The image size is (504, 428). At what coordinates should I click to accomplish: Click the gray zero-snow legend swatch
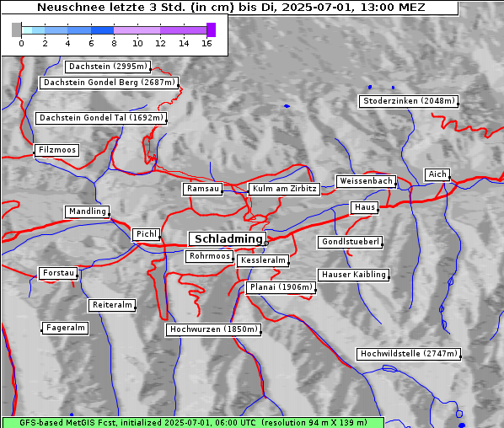(x=16, y=29)
